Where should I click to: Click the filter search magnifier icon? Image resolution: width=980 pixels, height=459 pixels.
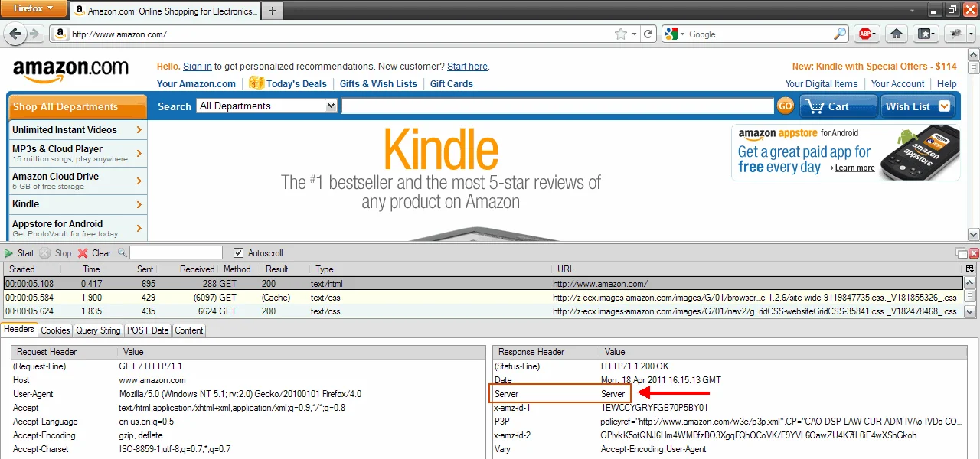click(122, 253)
